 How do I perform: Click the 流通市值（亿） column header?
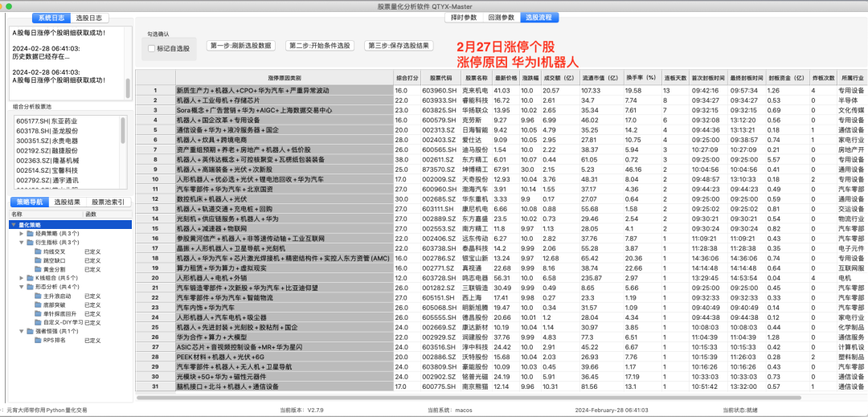[x=601, y=79]
